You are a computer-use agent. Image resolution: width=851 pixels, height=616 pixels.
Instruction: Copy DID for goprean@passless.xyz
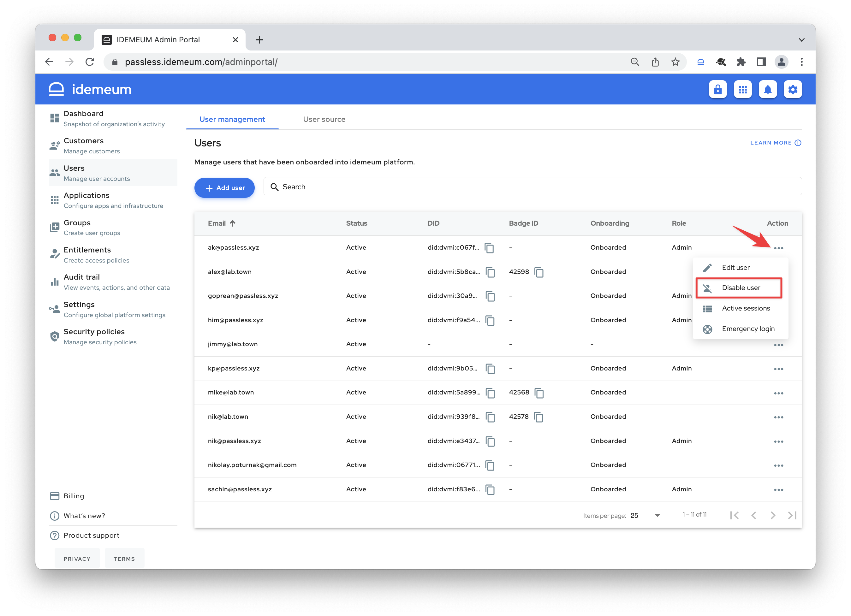point(490,296)
